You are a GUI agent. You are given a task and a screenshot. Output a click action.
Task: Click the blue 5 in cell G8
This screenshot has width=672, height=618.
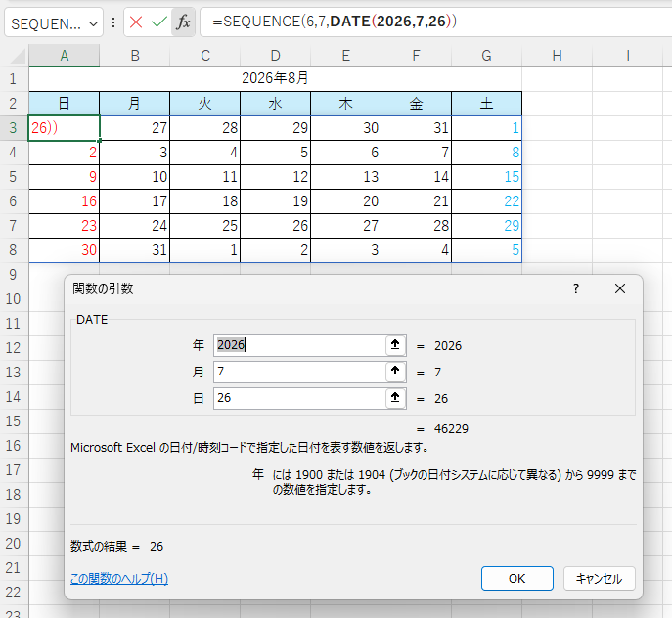pyautogui.click(x=486, y=250)
